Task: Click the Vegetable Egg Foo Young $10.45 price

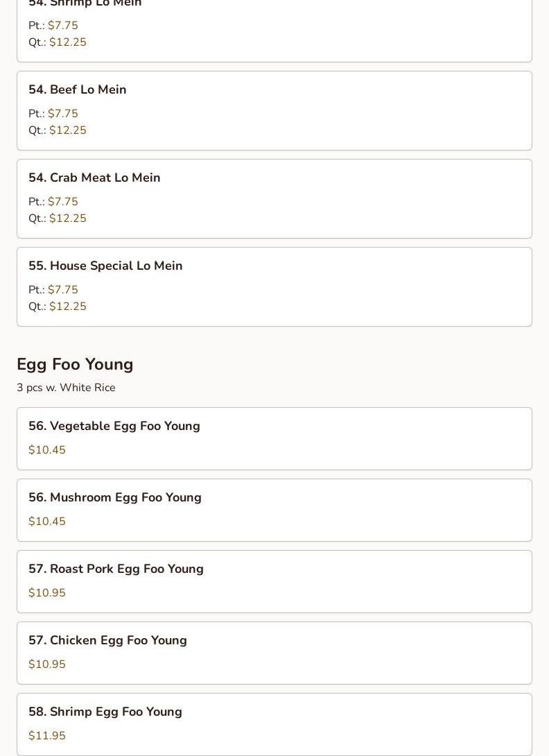Action: coord(47,450)
